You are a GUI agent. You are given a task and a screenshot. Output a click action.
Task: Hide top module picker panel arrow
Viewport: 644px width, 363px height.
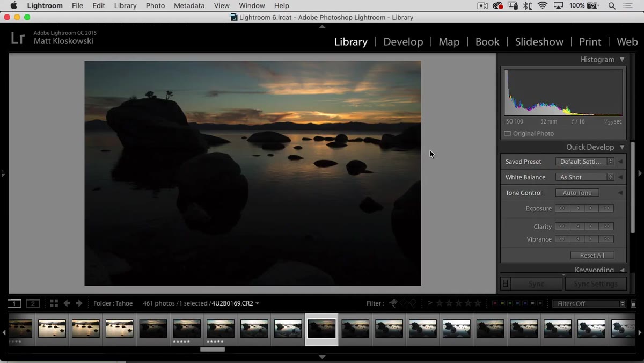click(x=322, y=26)
